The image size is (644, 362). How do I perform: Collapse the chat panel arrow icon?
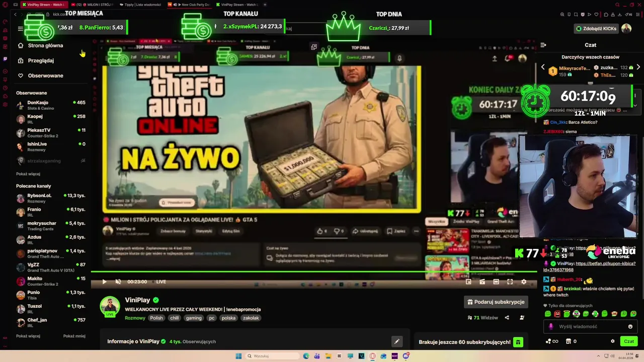[543, 45]
